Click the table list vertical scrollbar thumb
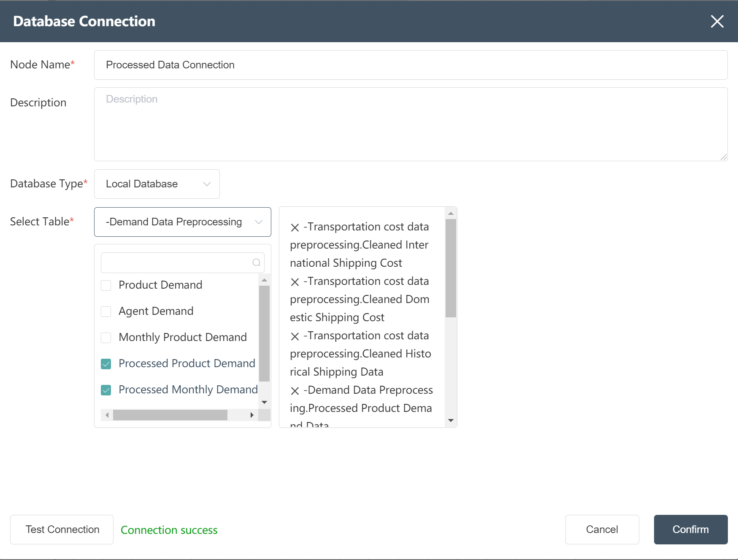The width and height of the screenshot is (738, 560). [265, 333]
